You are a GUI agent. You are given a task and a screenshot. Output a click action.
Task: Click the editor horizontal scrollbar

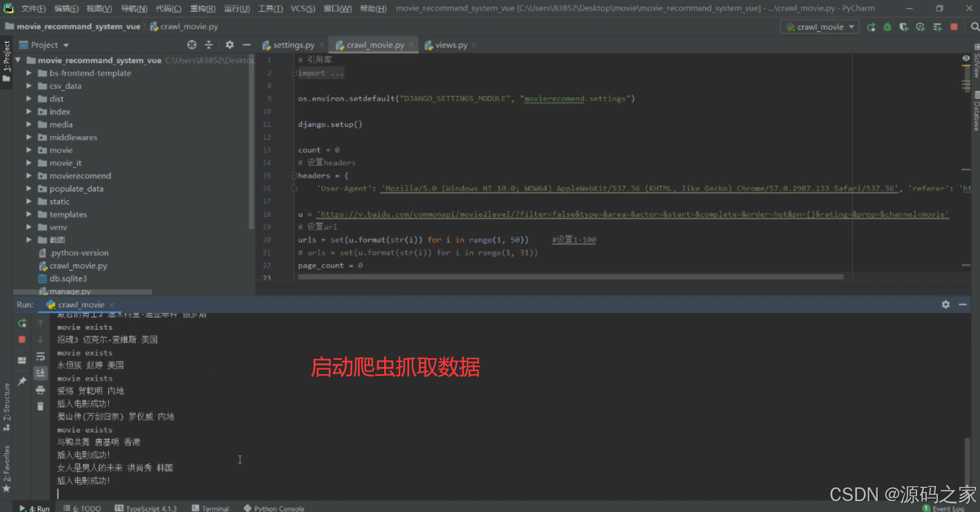(x=570, y=277)
